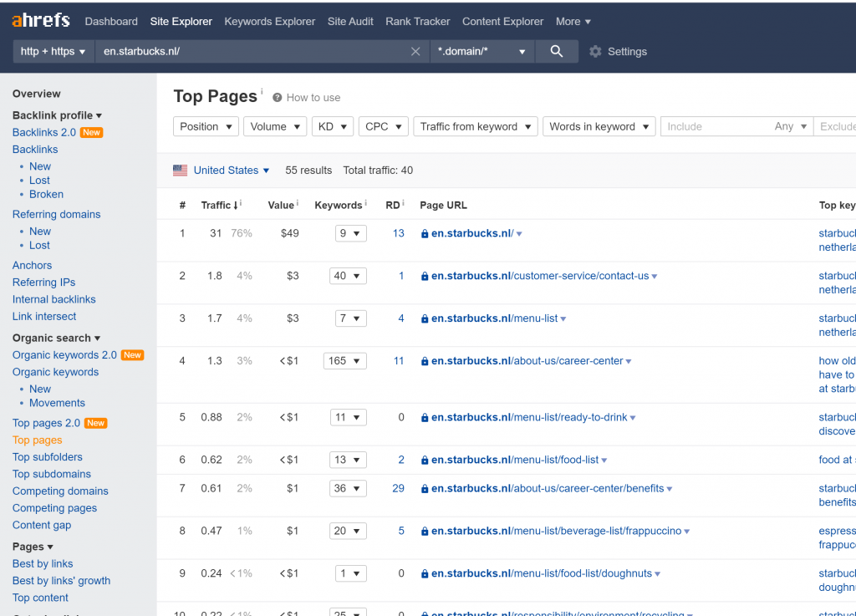
Task: Open the CPC filter dropdown
Action: pyautogui.click(x=383, y=126)
